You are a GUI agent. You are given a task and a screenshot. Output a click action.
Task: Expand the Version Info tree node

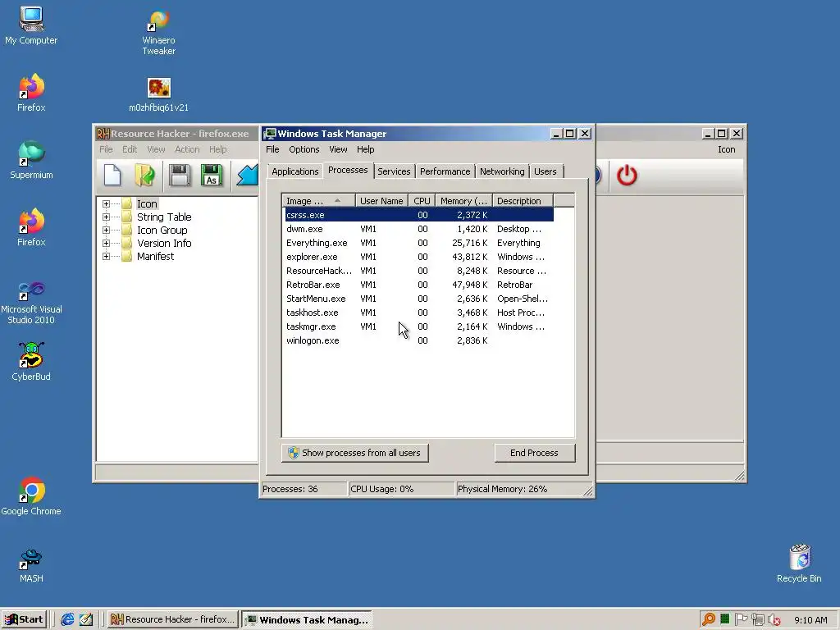coord(106,243)
